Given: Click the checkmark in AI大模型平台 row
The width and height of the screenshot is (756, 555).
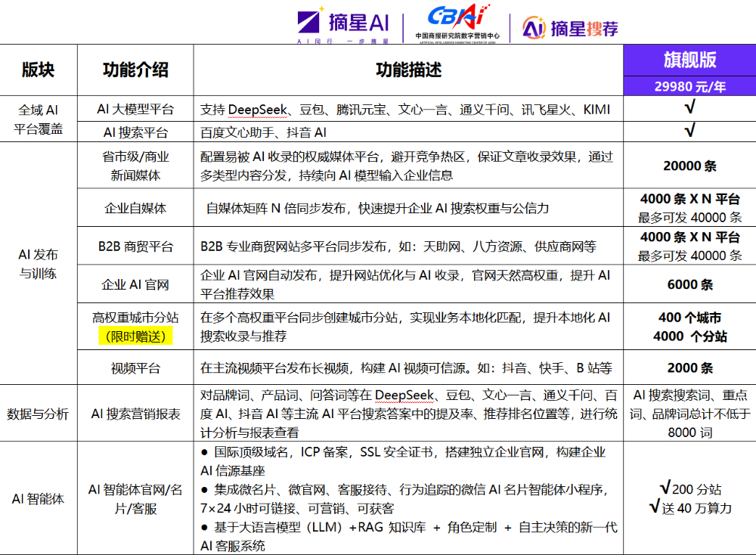Looking at the screenshot, I should click(689, 107).
